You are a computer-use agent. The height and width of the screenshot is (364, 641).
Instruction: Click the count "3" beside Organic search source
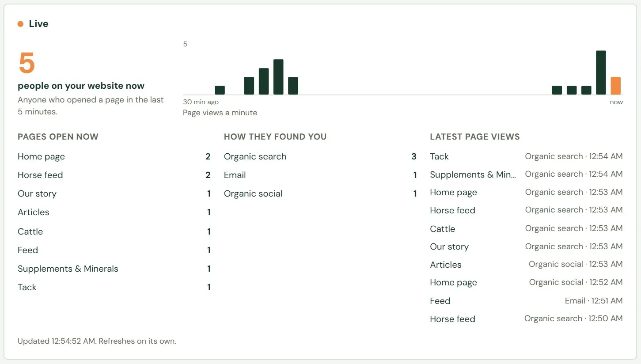pos(414,157)
